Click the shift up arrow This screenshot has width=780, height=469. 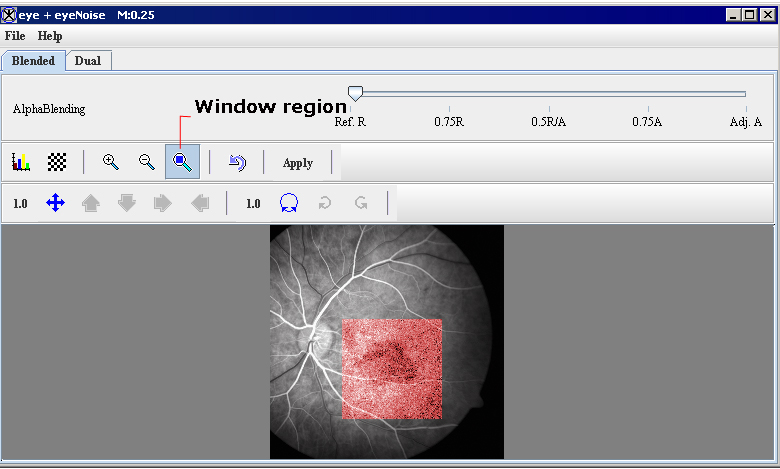point(91,203)
